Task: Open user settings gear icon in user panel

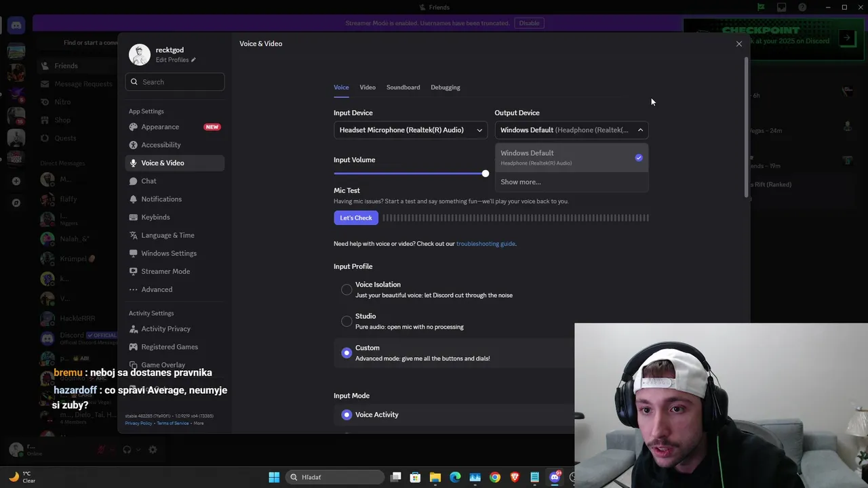Action: (153, 449)
